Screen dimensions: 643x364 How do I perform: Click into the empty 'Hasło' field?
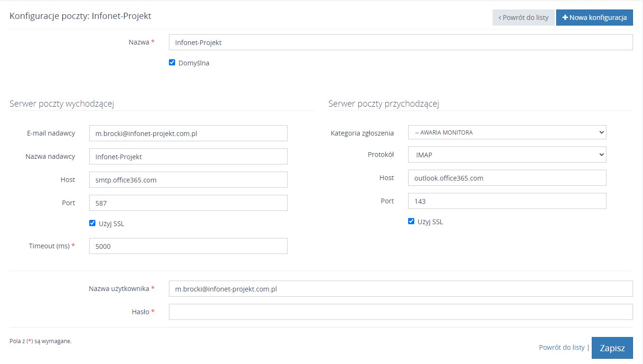pyautogui.click(x=401, y=312)
